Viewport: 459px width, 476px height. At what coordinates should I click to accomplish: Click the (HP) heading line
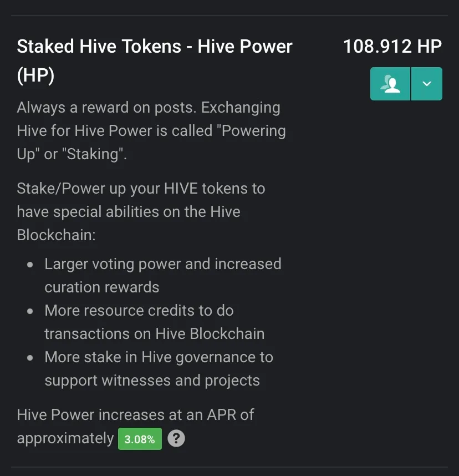coord(35,75)
